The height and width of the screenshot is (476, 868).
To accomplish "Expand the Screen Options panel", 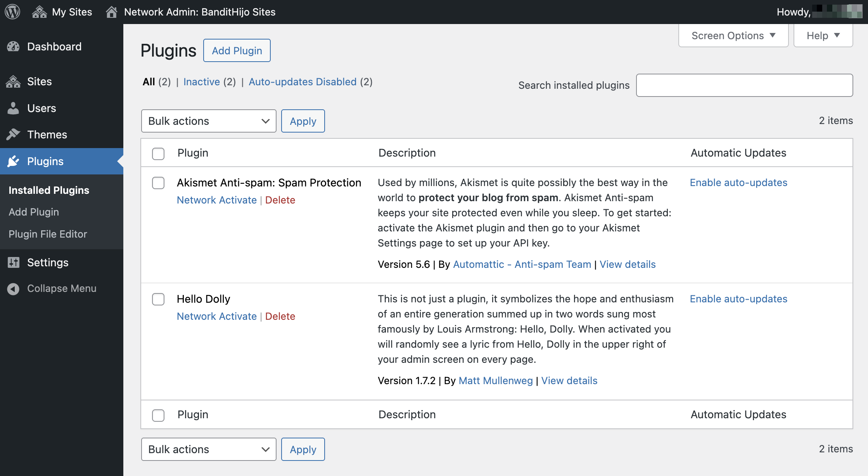I will 733,36.
